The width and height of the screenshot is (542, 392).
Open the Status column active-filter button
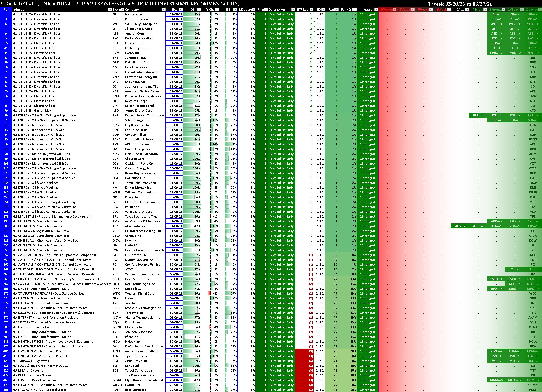(x=376, y=10)
